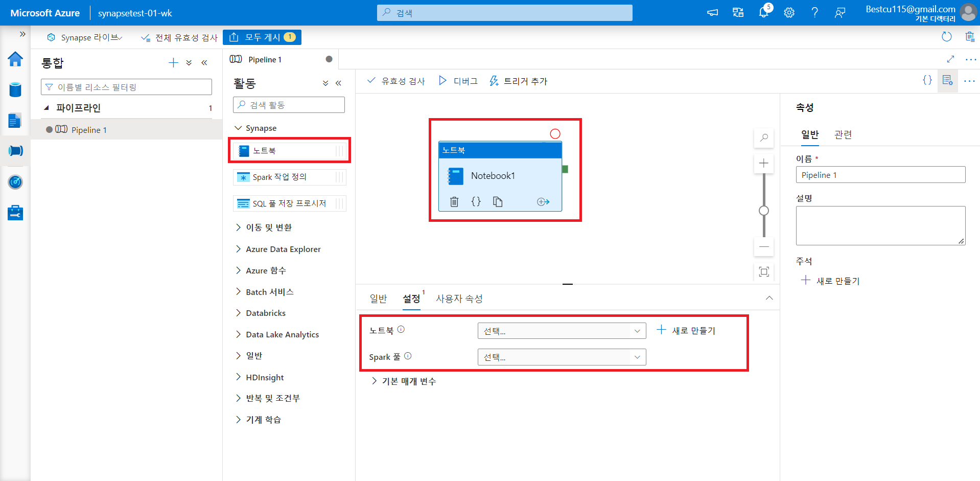
Task: Open the Integrate hub pipeline icon
Action: click(x=15, y=151)
